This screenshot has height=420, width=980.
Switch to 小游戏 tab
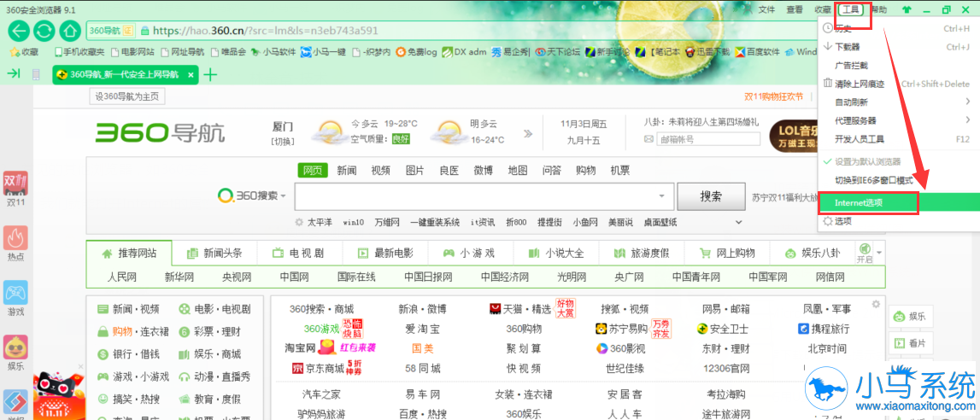[x=469, y=253]
